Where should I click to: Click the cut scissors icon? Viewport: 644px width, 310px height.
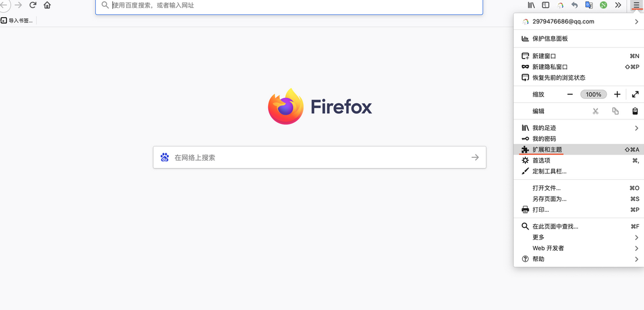pos(596,111)
